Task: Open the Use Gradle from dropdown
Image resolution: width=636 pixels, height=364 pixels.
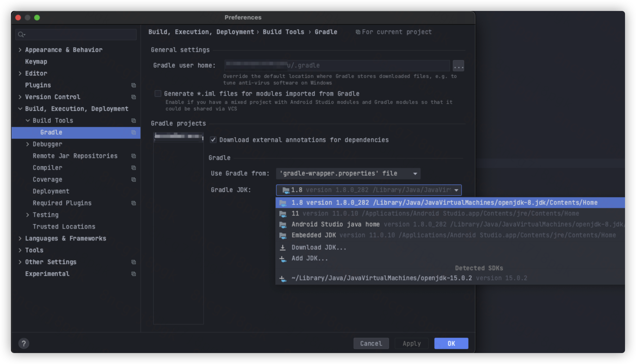Action: click(347, 173)
